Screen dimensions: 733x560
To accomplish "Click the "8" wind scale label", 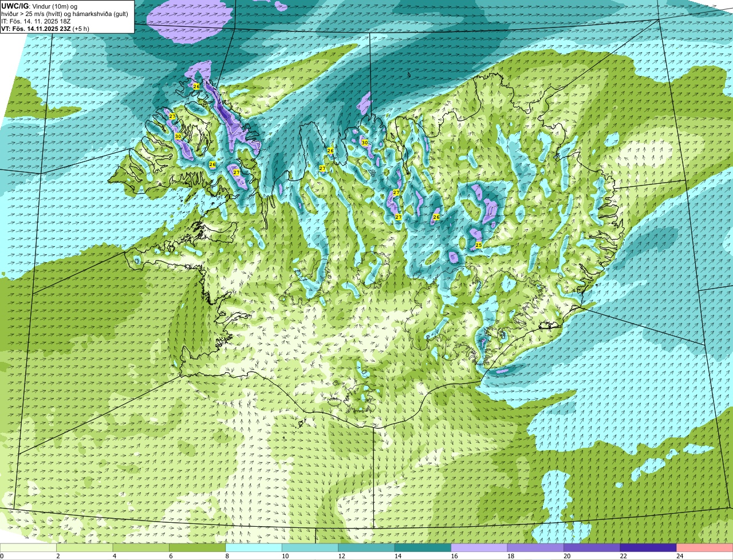I will coord(227,556).
